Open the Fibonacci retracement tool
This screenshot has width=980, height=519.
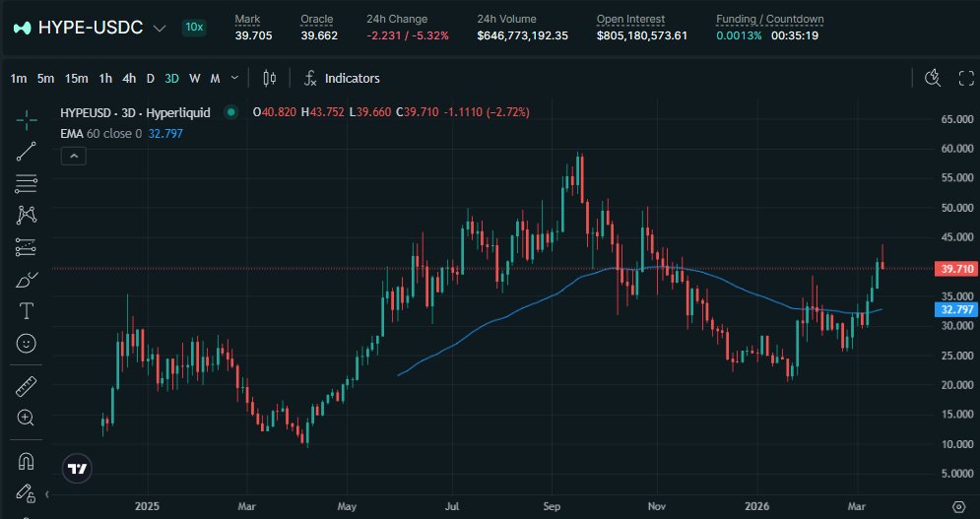click(27, 184)
